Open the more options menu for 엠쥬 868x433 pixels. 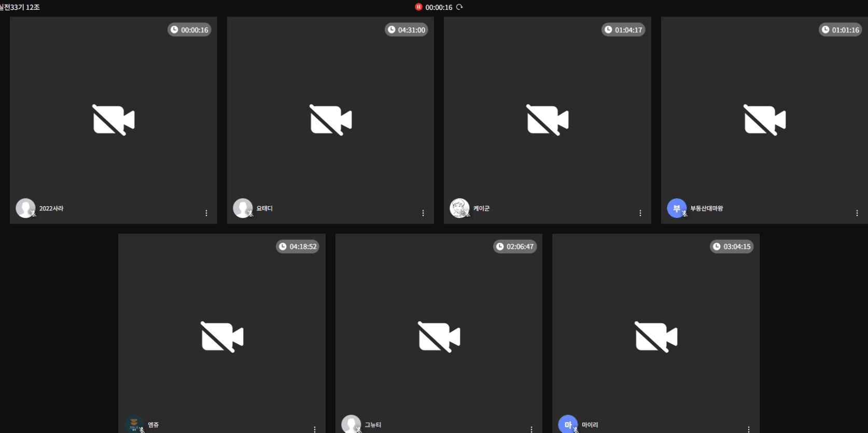[x=315, y=429]
